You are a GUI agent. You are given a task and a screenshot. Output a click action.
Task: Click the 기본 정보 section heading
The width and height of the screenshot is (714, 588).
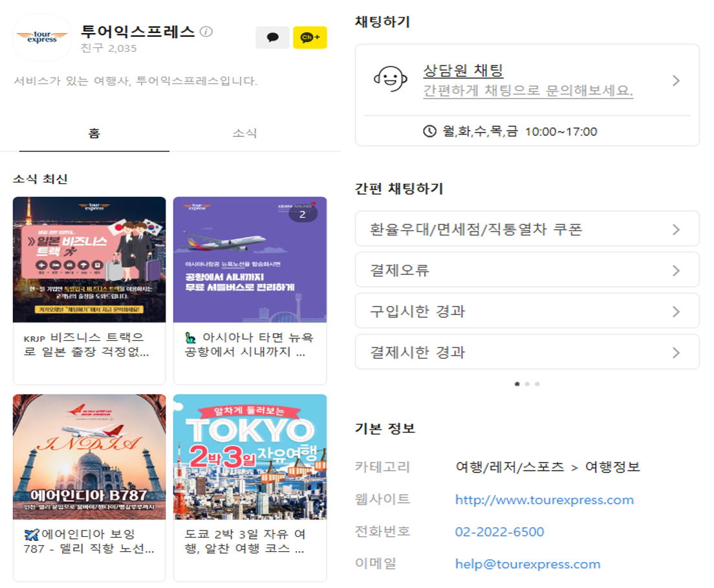tap(385, 428)
